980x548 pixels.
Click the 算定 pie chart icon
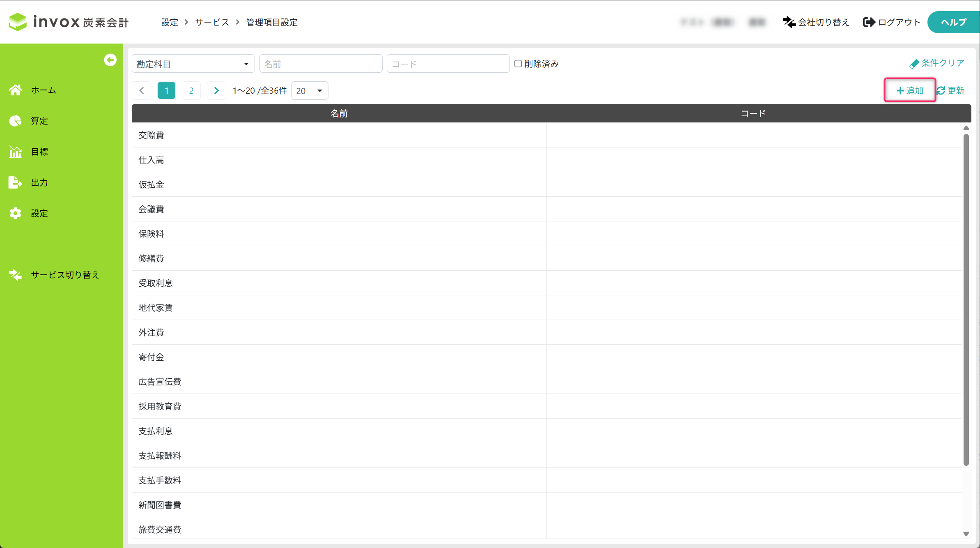tap(16, 121)
